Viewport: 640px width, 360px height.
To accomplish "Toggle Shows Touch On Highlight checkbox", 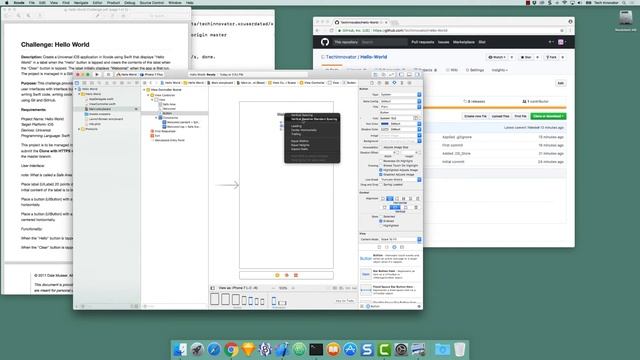I will pos(381,166).
